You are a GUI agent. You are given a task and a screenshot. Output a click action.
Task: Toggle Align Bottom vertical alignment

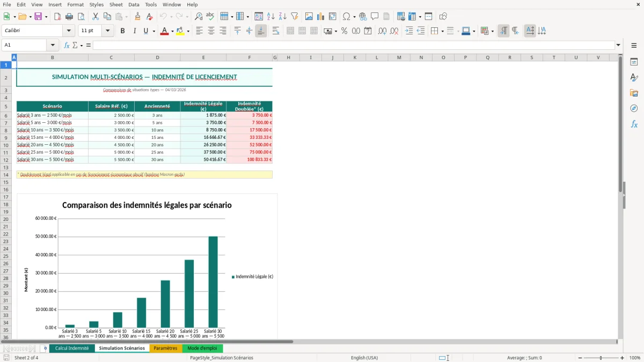pyautogui.click(x=261, y=31)
